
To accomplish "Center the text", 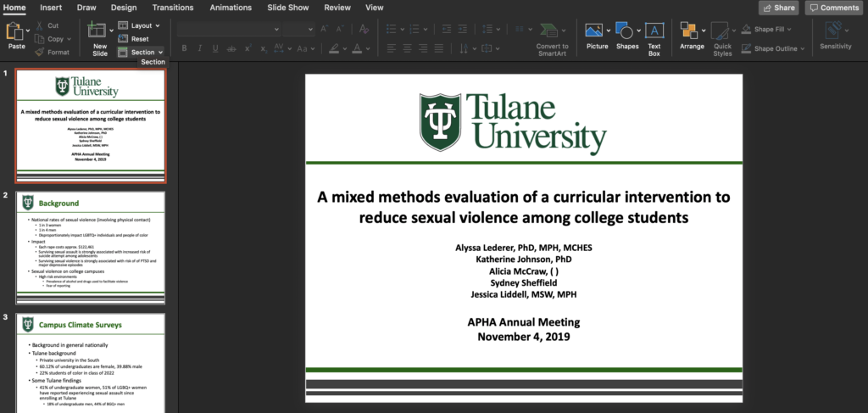I will pyautogui.click(x=408, y=48).
